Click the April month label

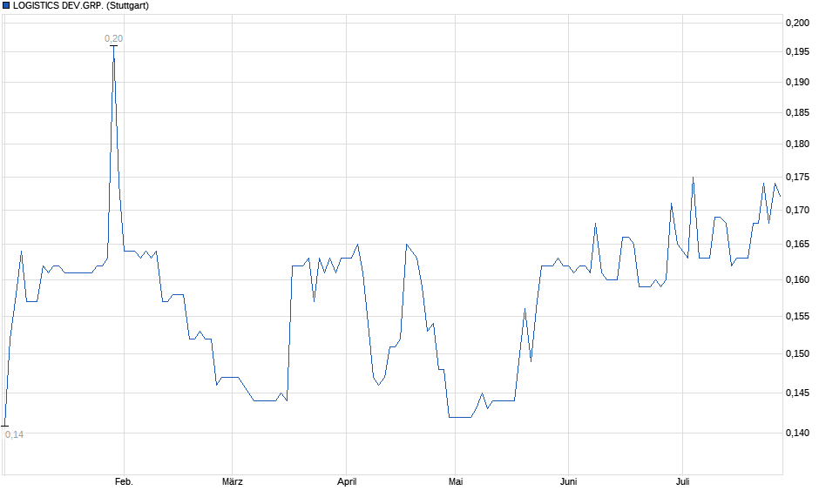coord(347,481)
